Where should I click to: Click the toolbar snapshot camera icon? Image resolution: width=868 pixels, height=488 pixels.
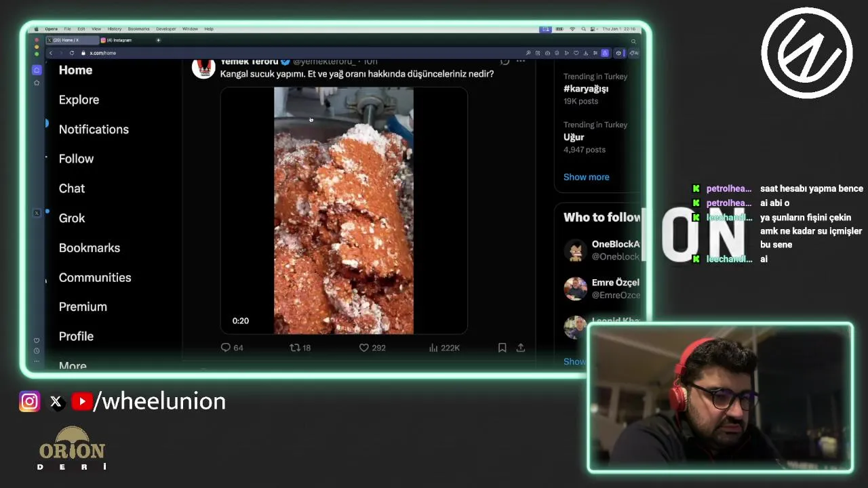(547, 53)
